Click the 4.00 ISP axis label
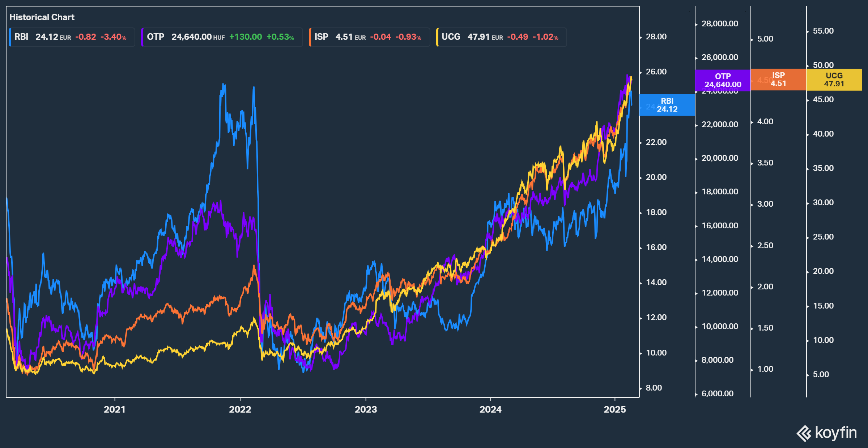Image resolution: width=868 pixels, height=448 pixels. click(765, 122)
